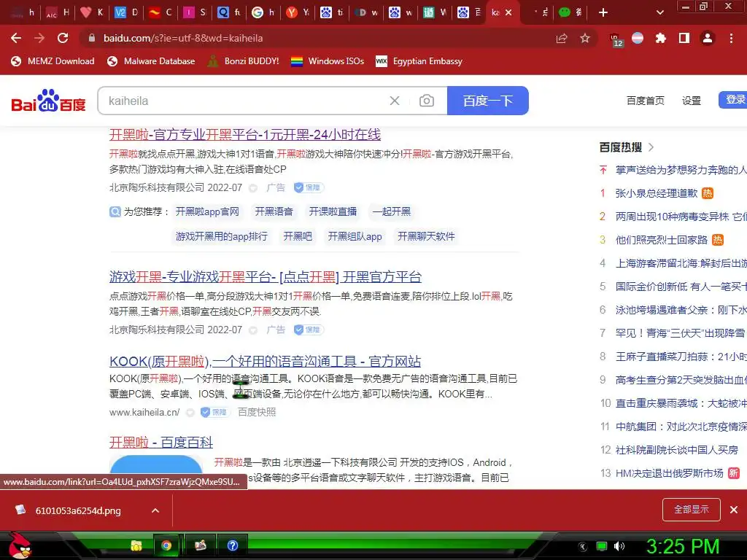Select the 开黑聊天软件 suggestion
The image size is (747, 560).
pyautogui.click(x=426, y=236)
